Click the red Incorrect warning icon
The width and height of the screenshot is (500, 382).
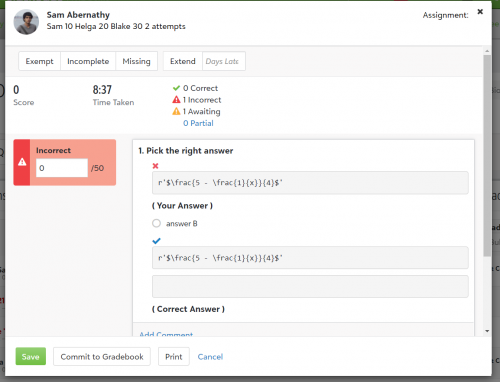(x=176, y=100)
